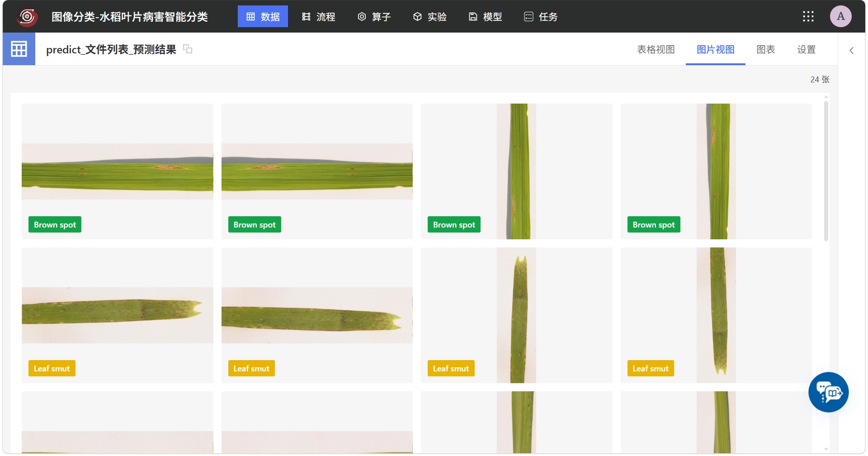868x456 pixels.
Task: Open the 任务 (Task) menu tab
Action: coord(541,17)
